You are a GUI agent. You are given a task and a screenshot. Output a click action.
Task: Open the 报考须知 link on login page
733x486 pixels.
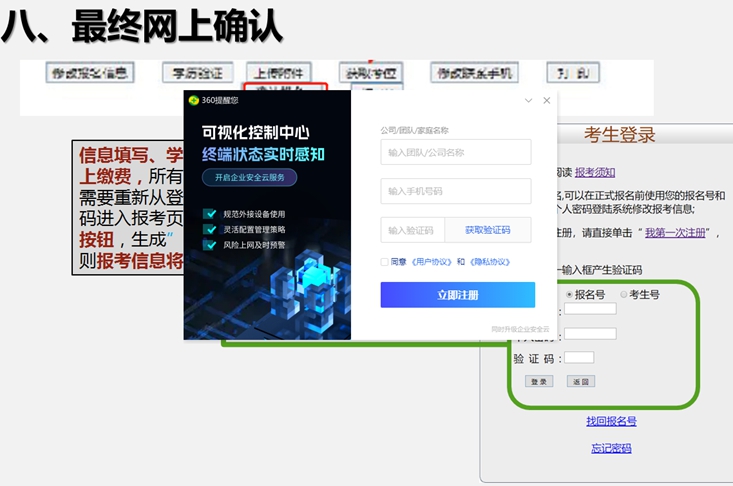click(595, 172)
